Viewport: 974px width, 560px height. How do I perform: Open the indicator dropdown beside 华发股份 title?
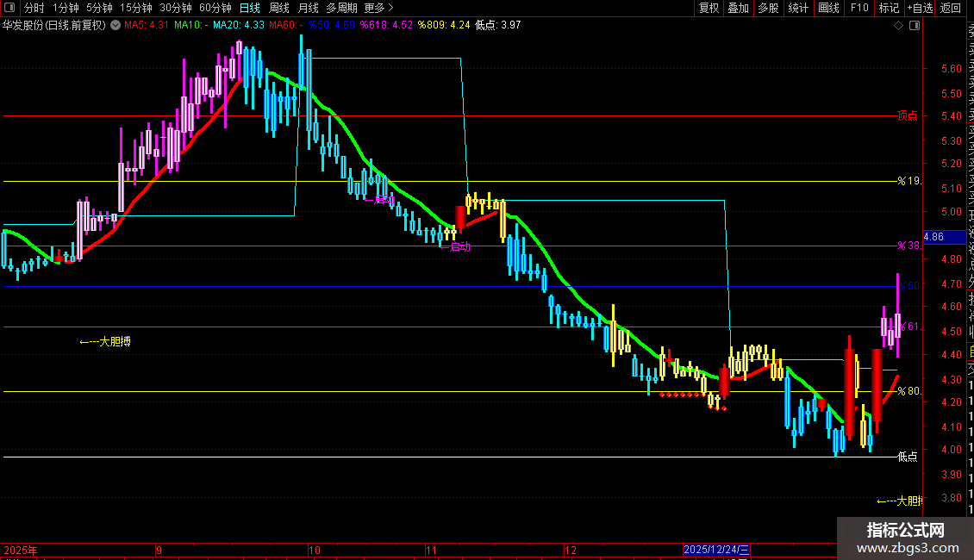coord(116,25)
